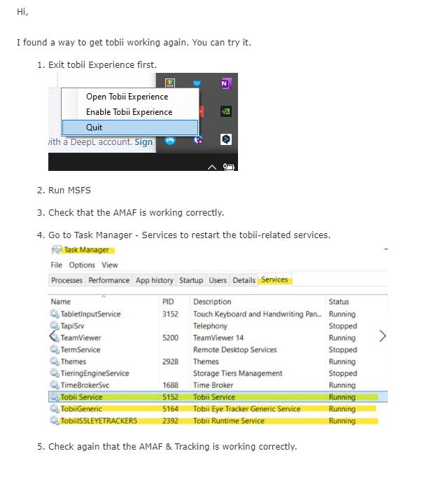Switch to the Details tab
Viewport: 448px width, 477px height.
[x=244, y=280]
